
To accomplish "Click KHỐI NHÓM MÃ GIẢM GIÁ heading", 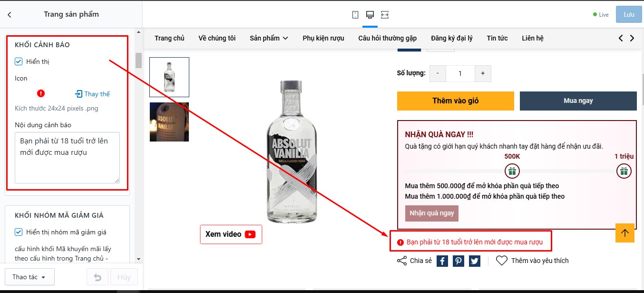I will pos(59,215).
